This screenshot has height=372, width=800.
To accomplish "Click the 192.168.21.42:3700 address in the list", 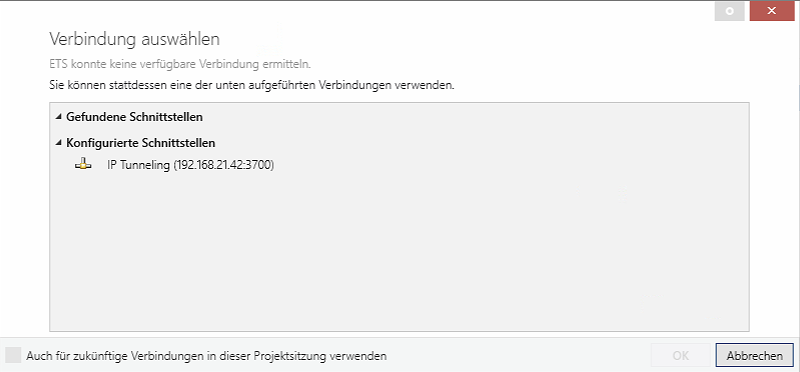I will pyautogui.click(x=224, y=165).
